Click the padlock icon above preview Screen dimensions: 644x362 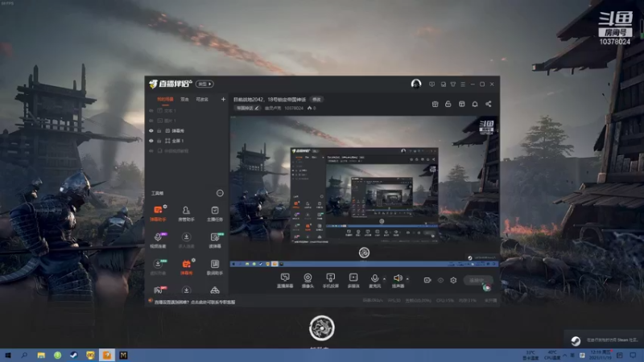(448, 105)
